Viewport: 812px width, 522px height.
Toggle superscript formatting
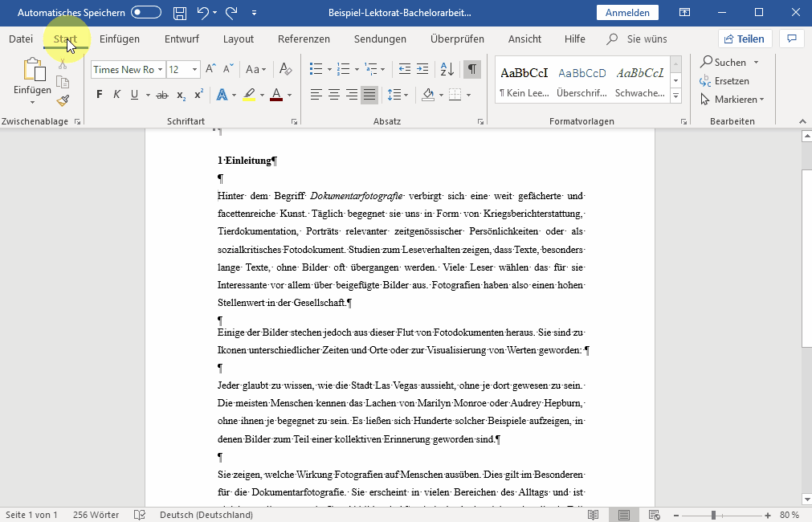pos(199,95)
